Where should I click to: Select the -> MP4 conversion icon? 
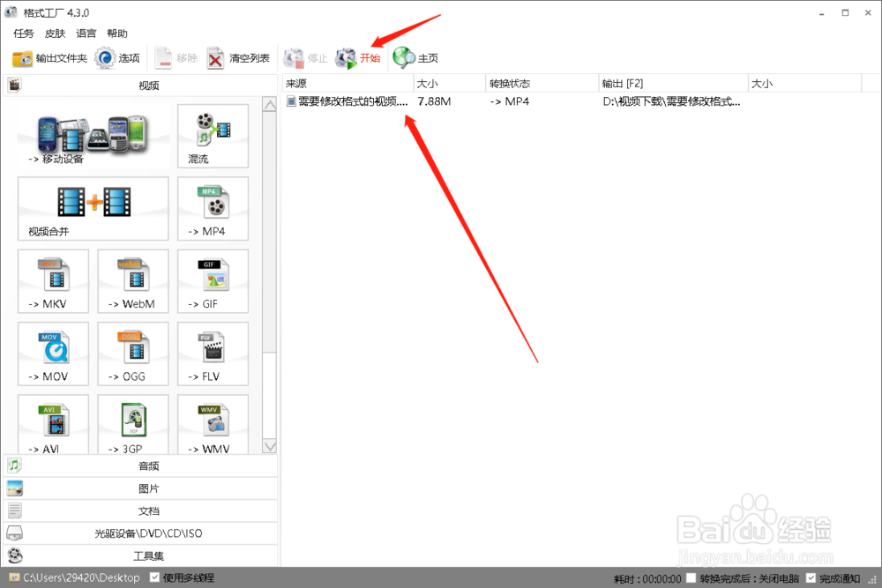[213, 209]
